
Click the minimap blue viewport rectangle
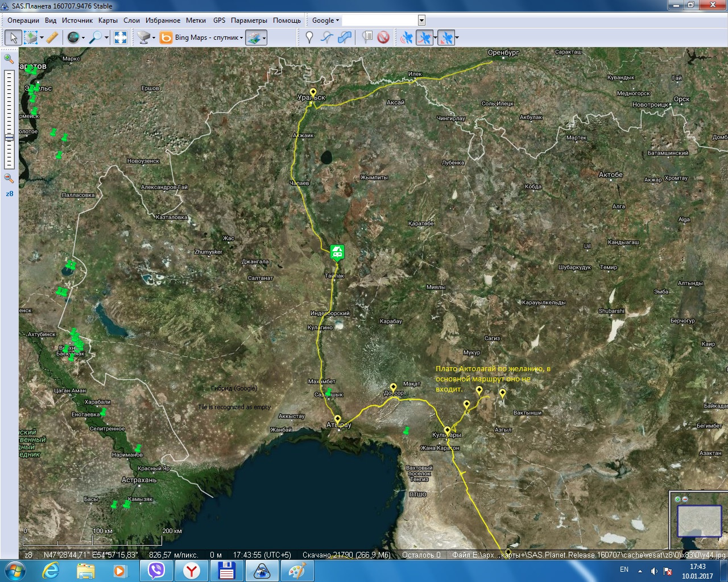699,521
